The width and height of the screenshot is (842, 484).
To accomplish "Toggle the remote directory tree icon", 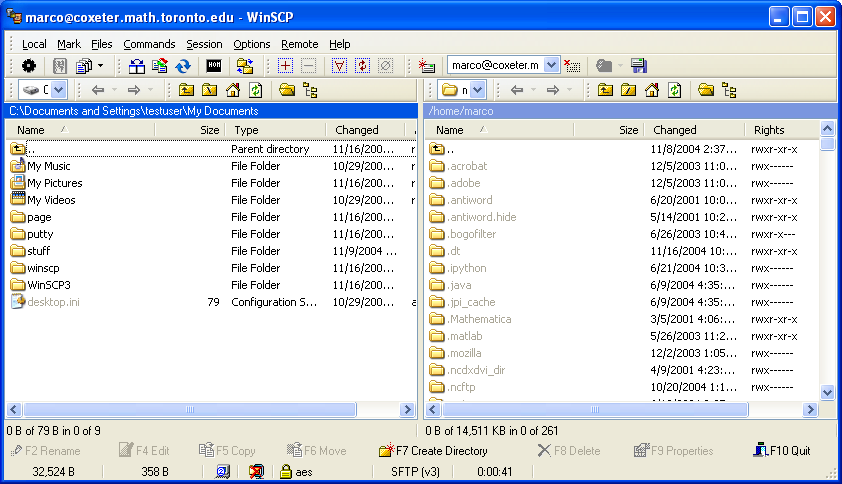I will 729,90.
